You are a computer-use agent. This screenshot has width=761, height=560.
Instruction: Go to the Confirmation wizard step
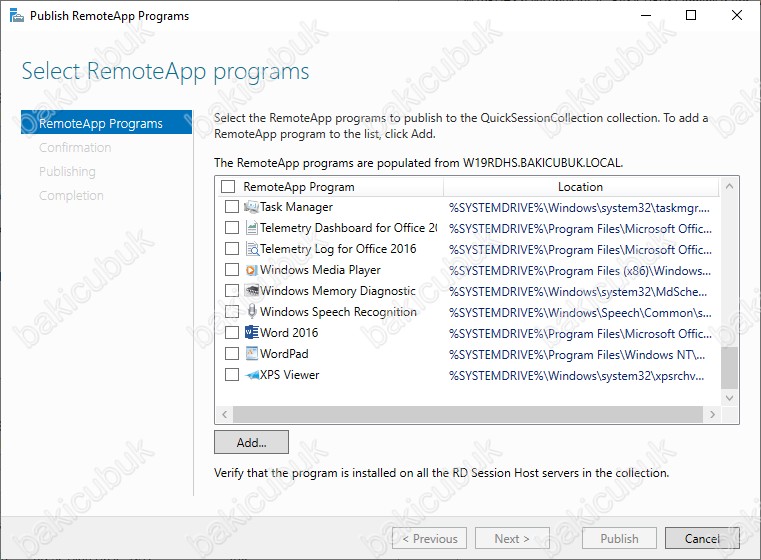click(x=75, y=148)
